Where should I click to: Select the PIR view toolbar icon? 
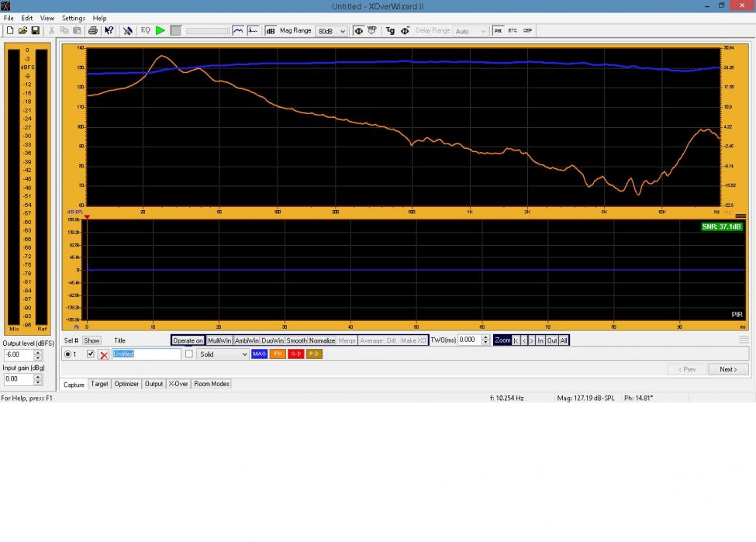click(498, 31)
